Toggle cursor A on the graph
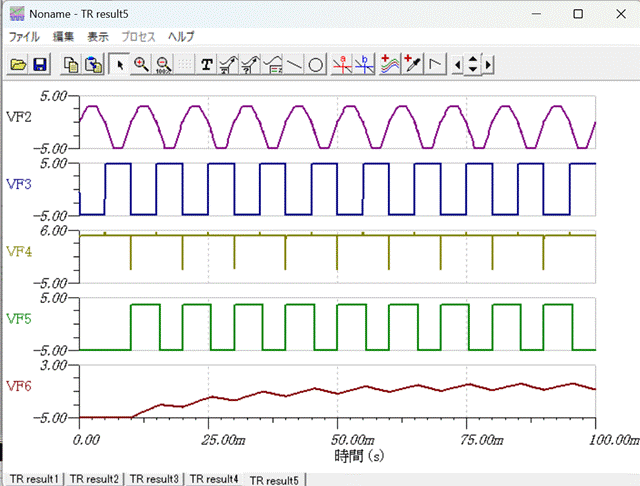This screenshot has width=640, height=486. (343, 64)
